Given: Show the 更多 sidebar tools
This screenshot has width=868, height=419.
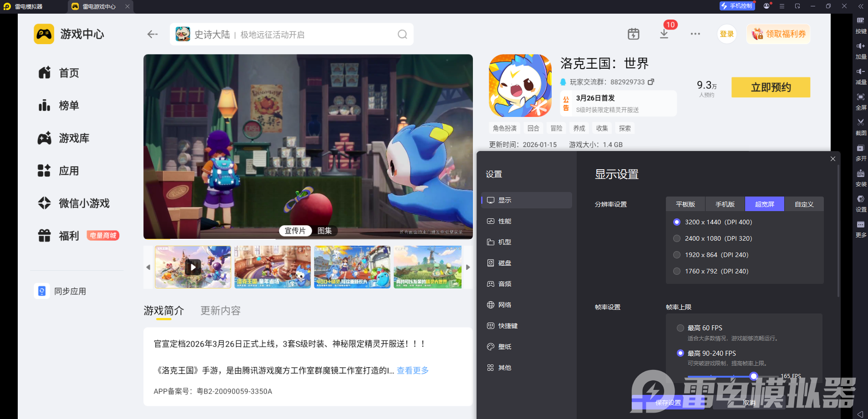Looking at the screenshot, I should (x=860, y=229).
